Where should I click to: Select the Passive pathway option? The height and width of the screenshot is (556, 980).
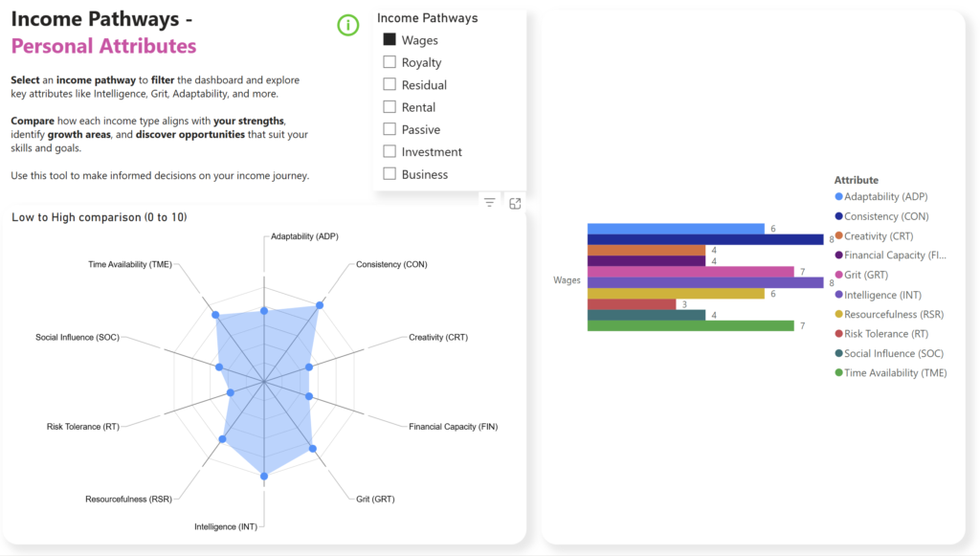390,128
